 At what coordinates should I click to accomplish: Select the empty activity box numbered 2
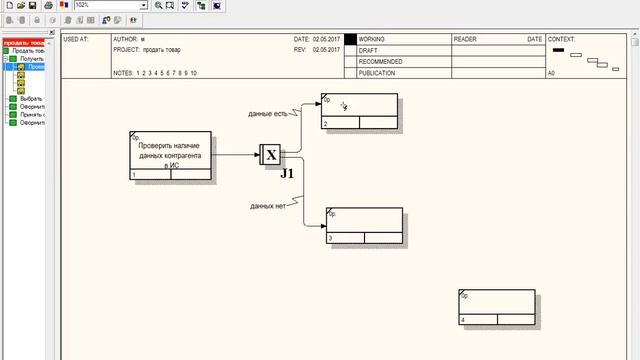point(360,111)
